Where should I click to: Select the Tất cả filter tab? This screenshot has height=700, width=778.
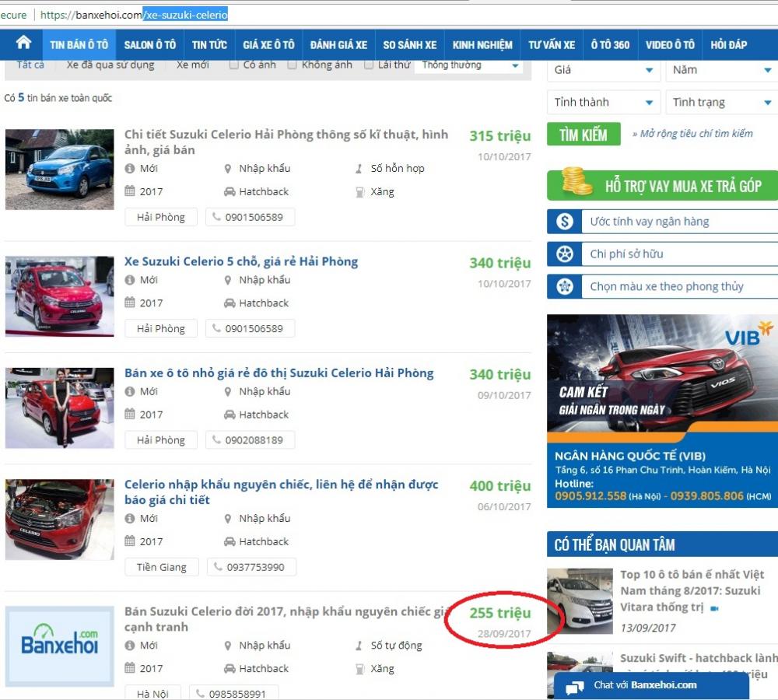(30, 65)
